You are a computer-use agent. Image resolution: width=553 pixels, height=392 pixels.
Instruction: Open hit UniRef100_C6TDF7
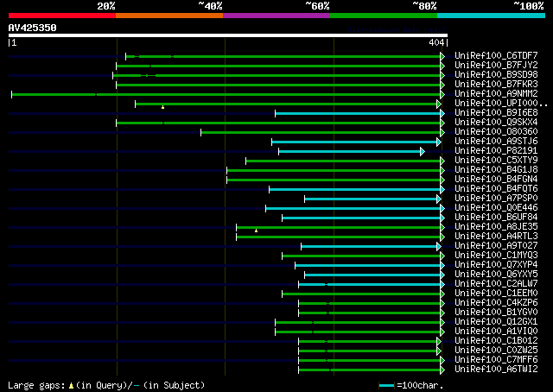(x=496, y=56)
